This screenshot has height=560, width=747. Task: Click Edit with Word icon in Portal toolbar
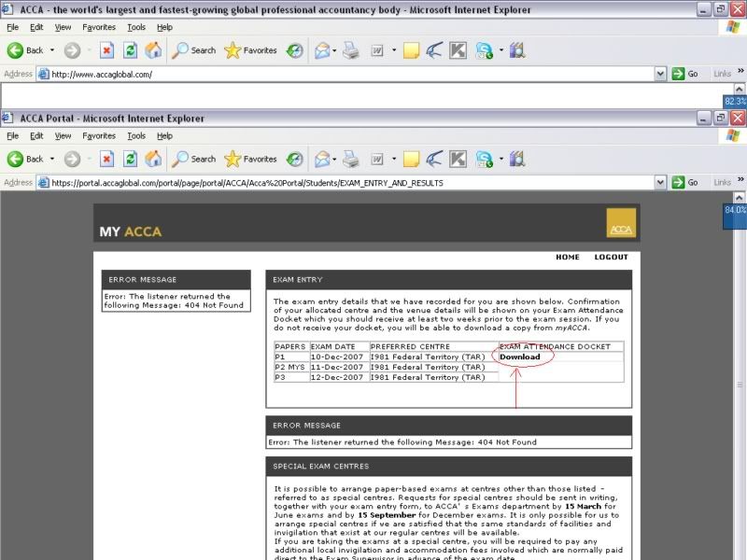(377, 159)
